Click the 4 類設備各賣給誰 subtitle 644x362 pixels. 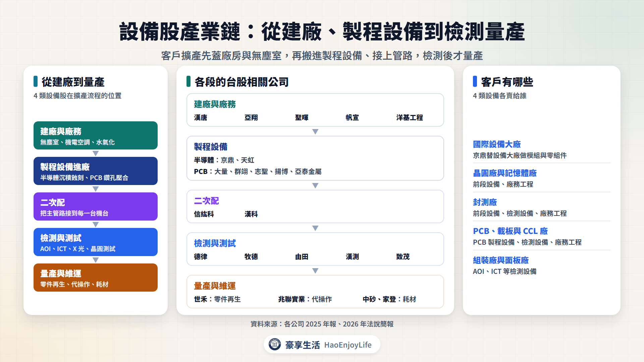click(x=500, y=96)
